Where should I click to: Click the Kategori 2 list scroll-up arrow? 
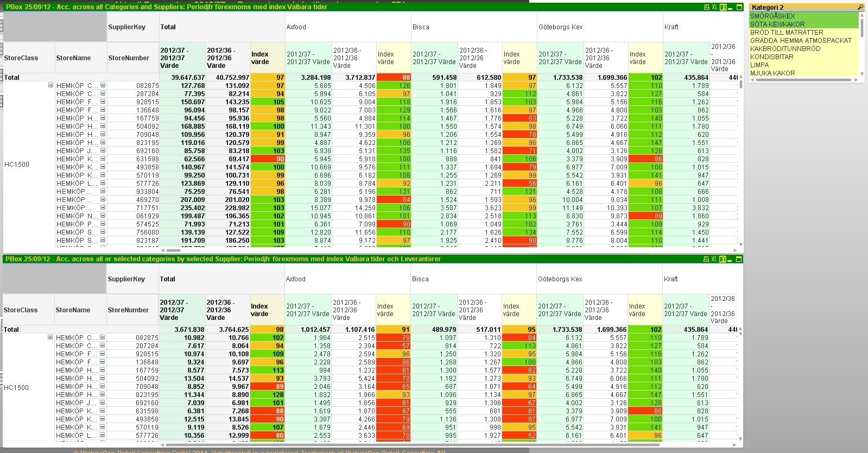tap(861, 15)
